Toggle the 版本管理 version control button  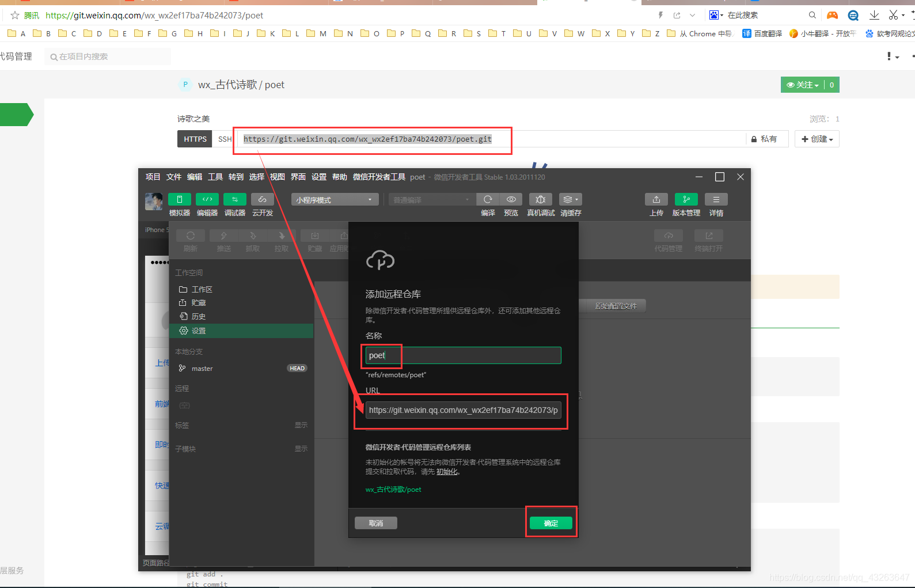686,199
